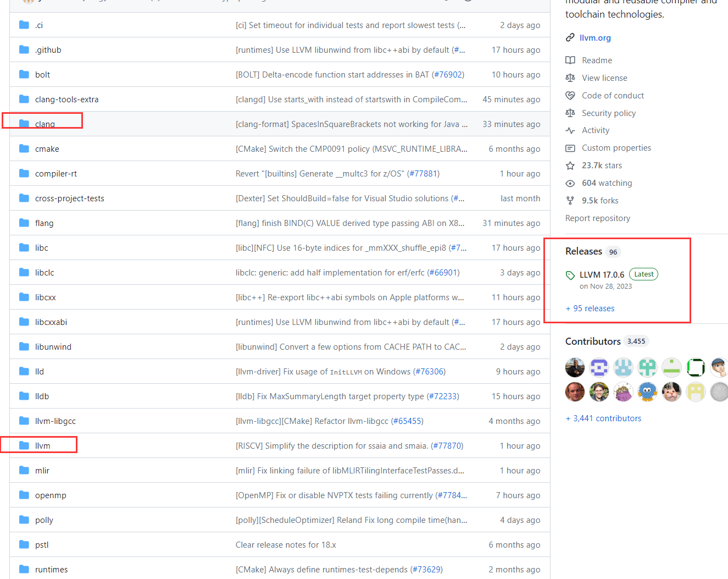Click the folder icon beside cmake

coord(24,148)
